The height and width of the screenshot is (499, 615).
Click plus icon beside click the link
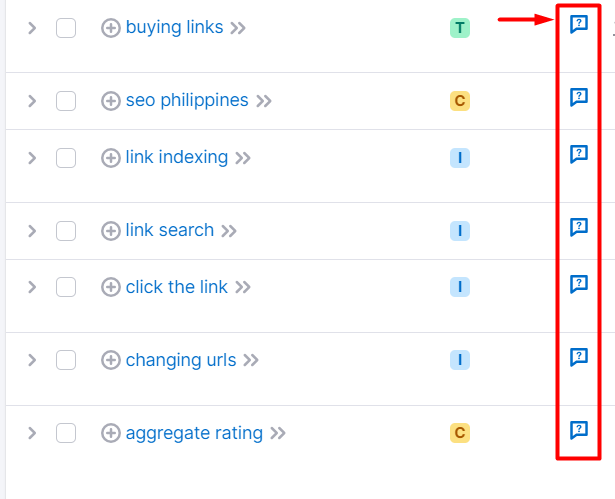[x=111, y=288]
